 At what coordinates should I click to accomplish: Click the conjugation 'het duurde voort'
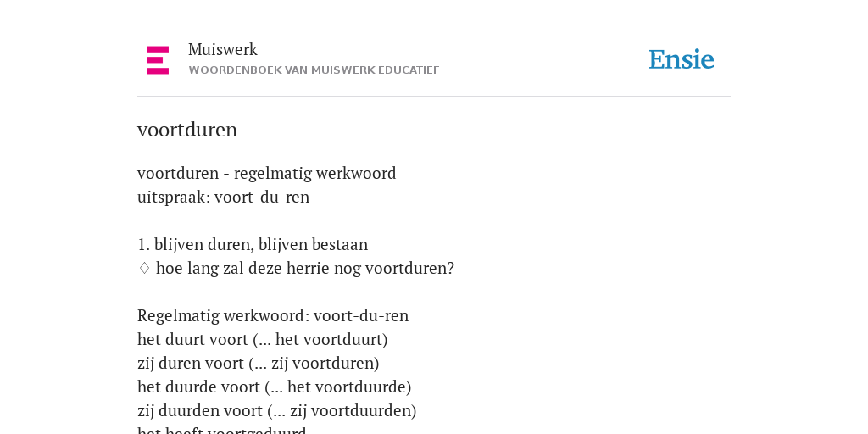(198, 387)
